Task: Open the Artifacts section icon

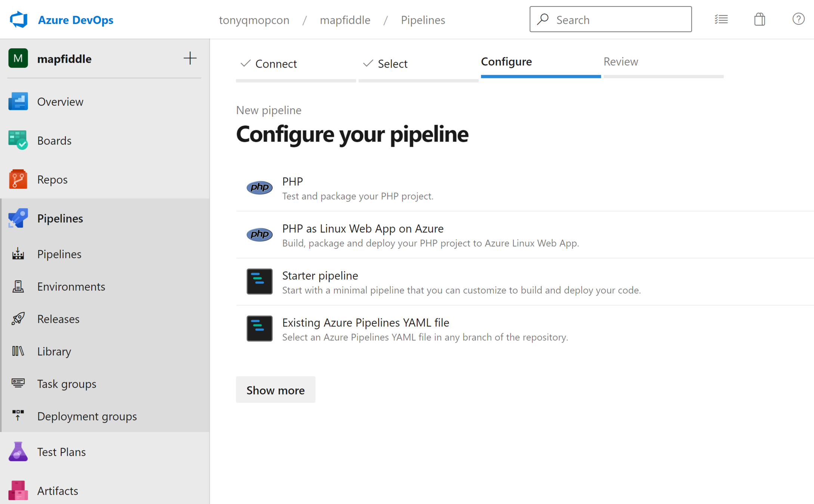Action: tap(18, 490)
